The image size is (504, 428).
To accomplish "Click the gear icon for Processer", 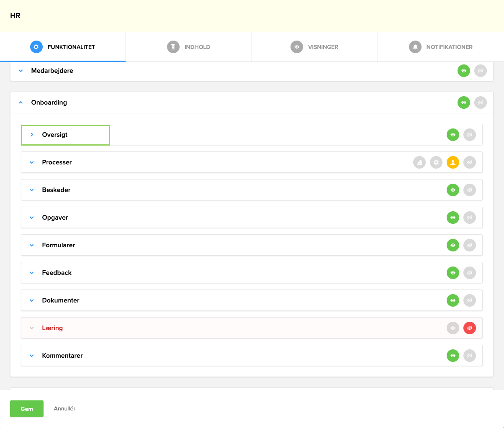I will click(436, 162).
